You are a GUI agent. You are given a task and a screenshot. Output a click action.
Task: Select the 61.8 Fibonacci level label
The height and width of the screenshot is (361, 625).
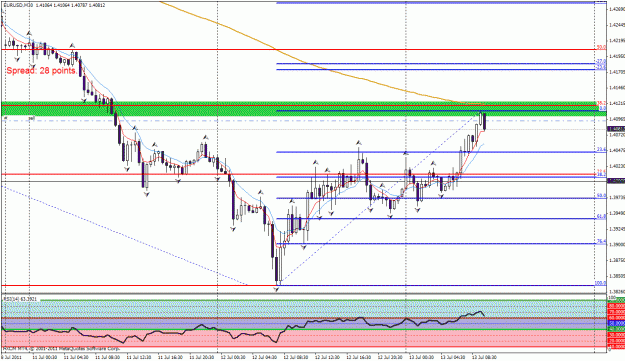(x=601, y=216)
